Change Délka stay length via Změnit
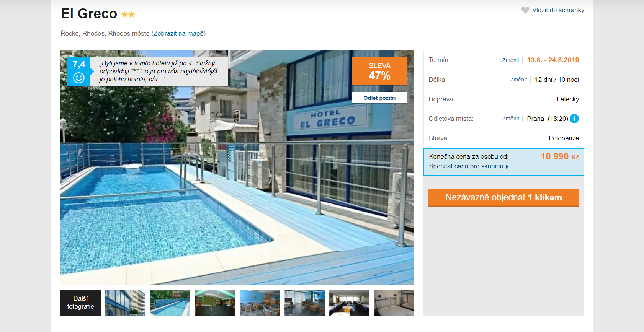Viewport: 644px width, 332px height. [x=518, y=80]
